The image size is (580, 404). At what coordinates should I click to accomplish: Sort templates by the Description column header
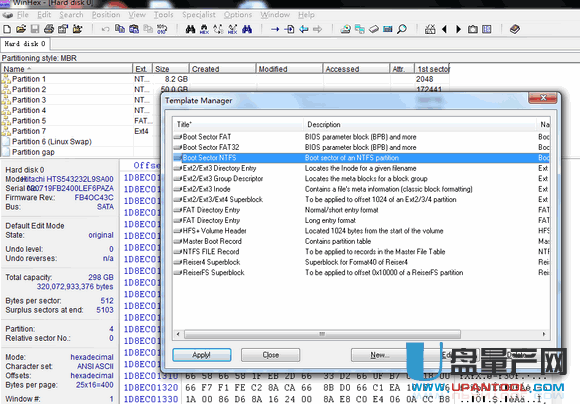(x=420, y=124)
